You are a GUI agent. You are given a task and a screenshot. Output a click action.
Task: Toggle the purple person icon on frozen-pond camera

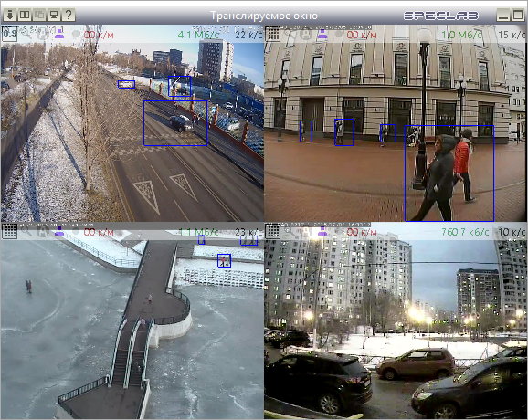[59, 231]
